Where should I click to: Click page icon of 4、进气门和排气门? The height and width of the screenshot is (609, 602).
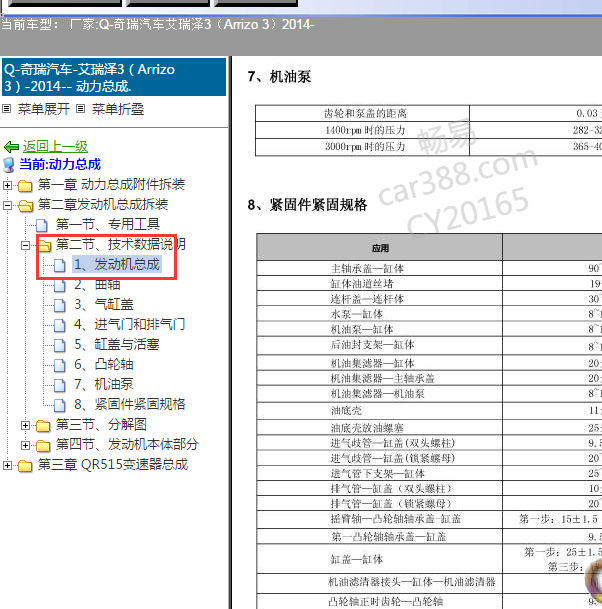point(59,325)
